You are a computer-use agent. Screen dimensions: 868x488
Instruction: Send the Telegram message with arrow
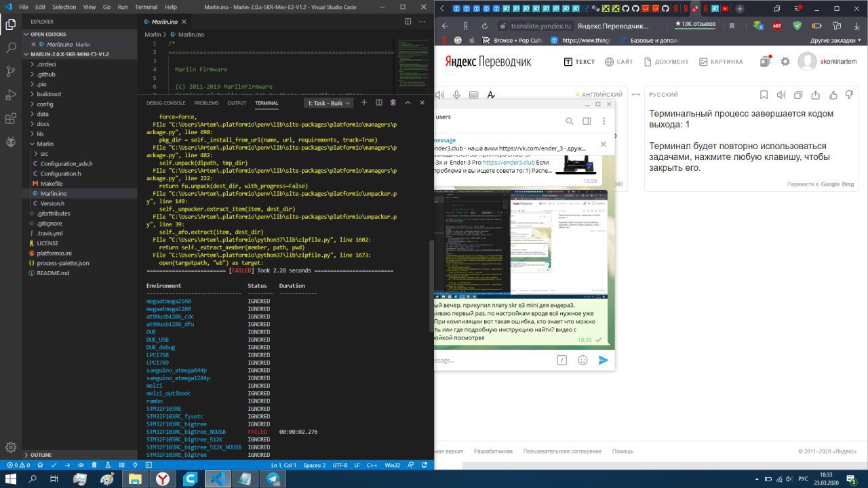pyautogui.click(x=603, y=361)
